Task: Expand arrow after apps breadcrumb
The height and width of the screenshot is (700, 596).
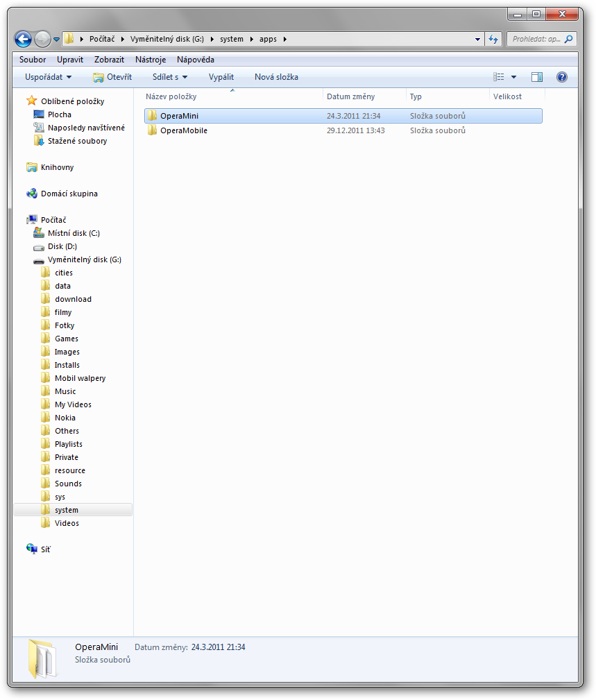Action: coord(285,40)
